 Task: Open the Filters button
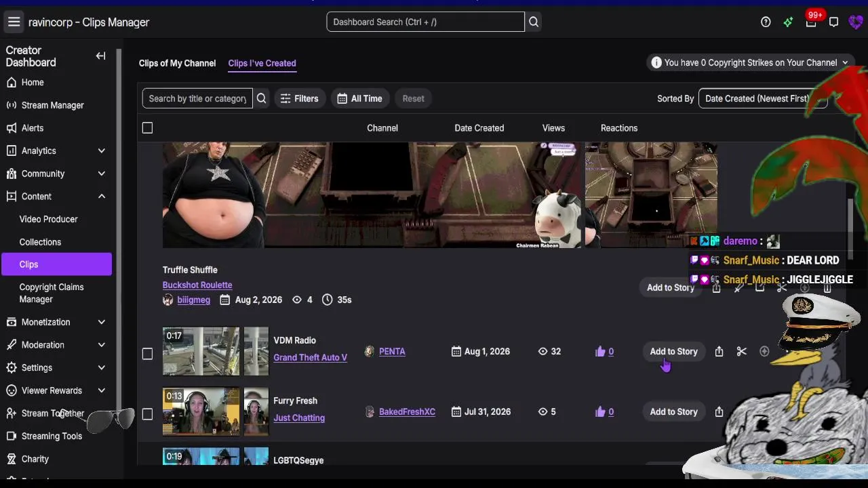(x=299, y=98)
